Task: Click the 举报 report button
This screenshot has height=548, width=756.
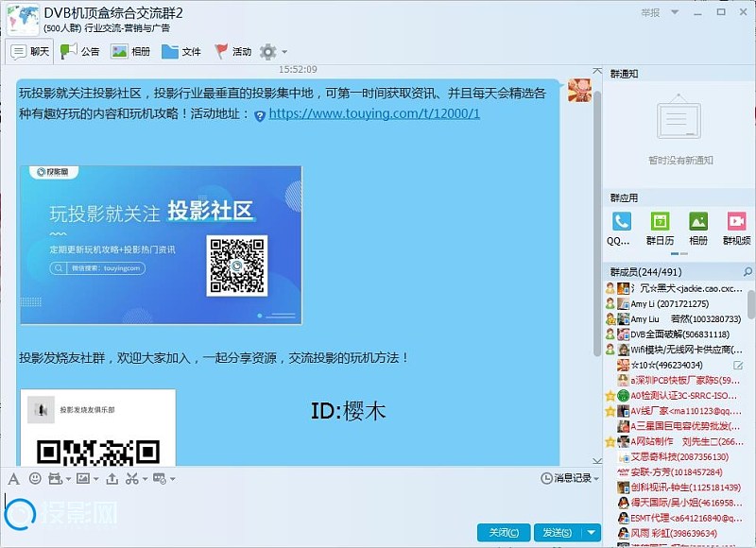Action: point(650,12)
